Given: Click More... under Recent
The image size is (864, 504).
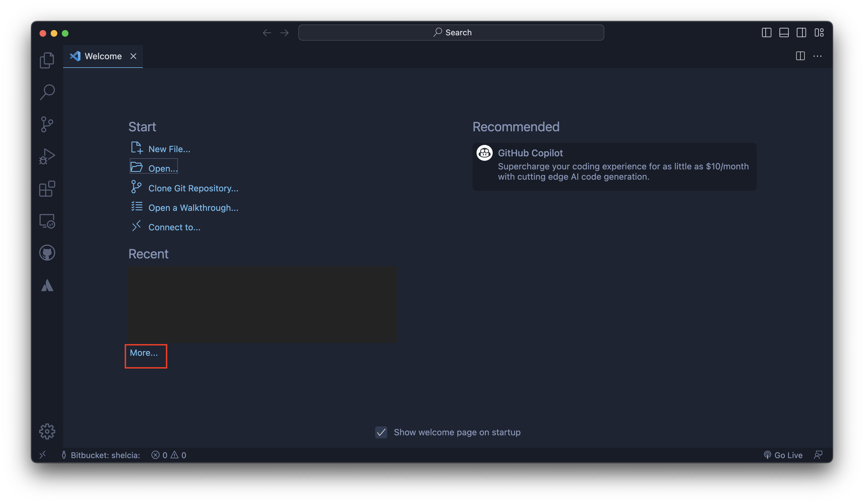Looking at the screenshot, I should (143, 353).
